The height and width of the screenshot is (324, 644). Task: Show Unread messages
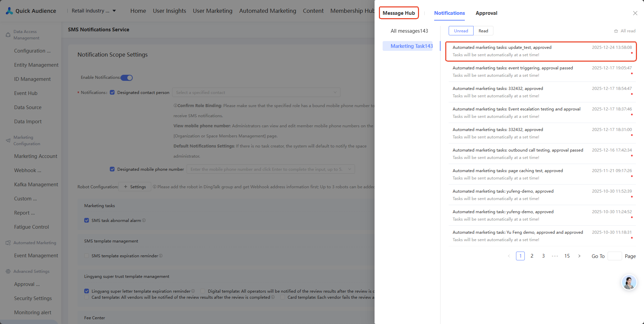[x=461, y=31]
